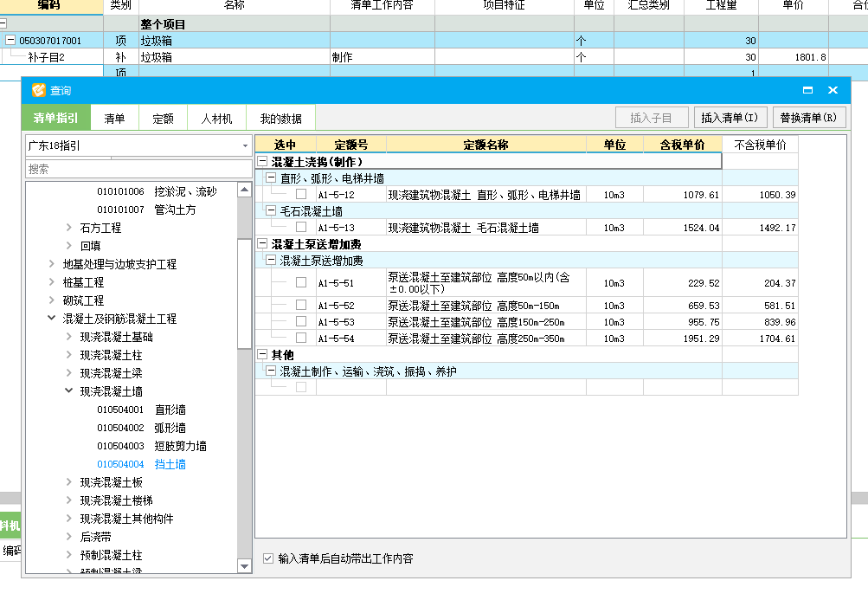Image resolution: width=868 pixels, height=600 pixels.
Task: Collapse the 直形、弧形、电梯井墙 subgroup
Action: click(271, 177)
